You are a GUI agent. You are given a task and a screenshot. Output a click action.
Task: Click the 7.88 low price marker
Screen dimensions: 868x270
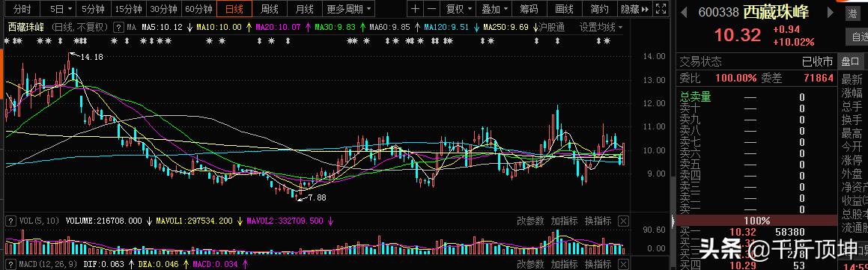tap(318, 197)
